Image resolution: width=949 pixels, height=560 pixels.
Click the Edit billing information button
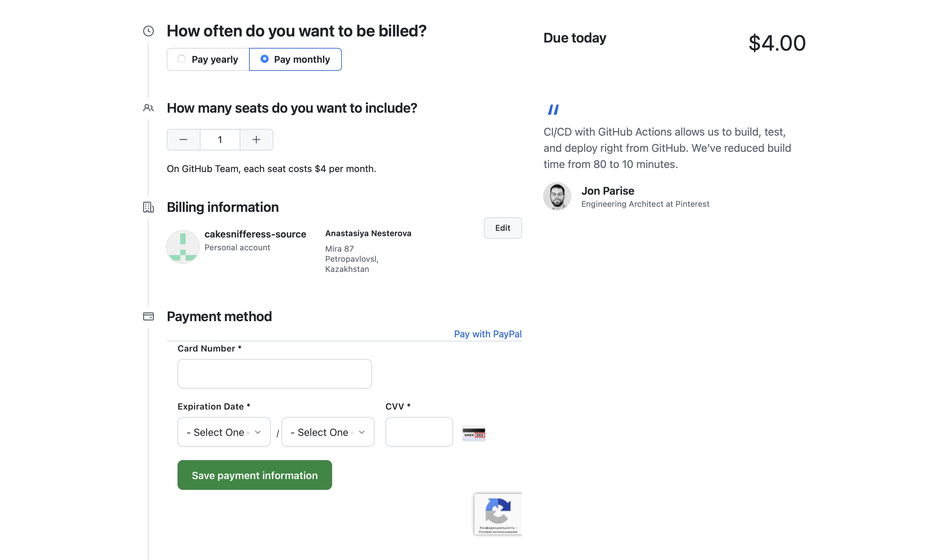[x=503, y=228]
